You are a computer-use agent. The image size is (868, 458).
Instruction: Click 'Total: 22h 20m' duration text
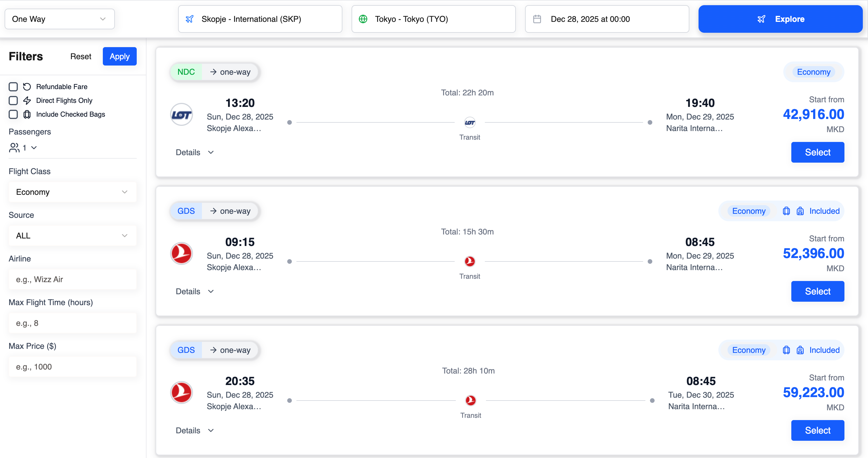tap(467, 93)
